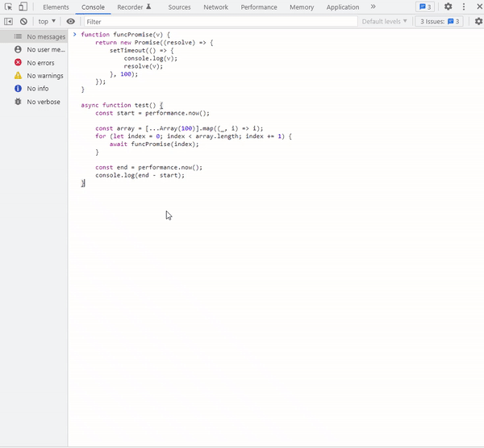Click the line 'return new Promise((resolve) => {'
Viewport: 484px width, 448px height.
(154, 43)
